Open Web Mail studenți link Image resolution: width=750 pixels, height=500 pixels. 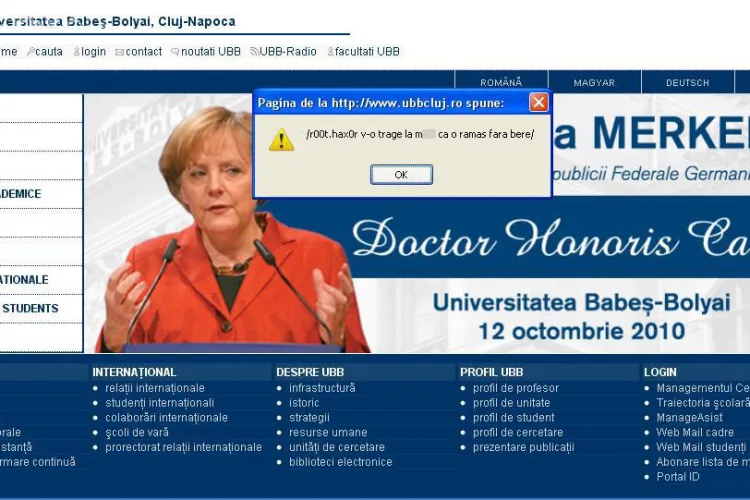tap(701, 447)
